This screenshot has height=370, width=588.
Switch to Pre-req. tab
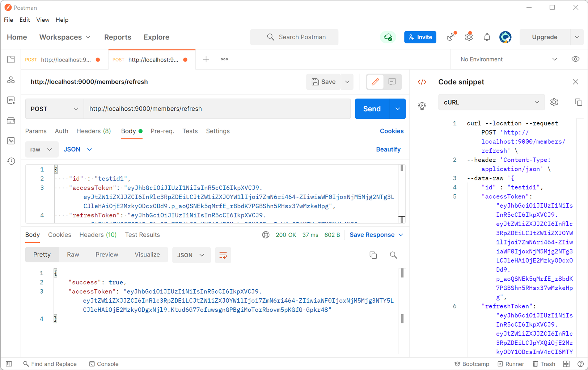pos(162,131)
